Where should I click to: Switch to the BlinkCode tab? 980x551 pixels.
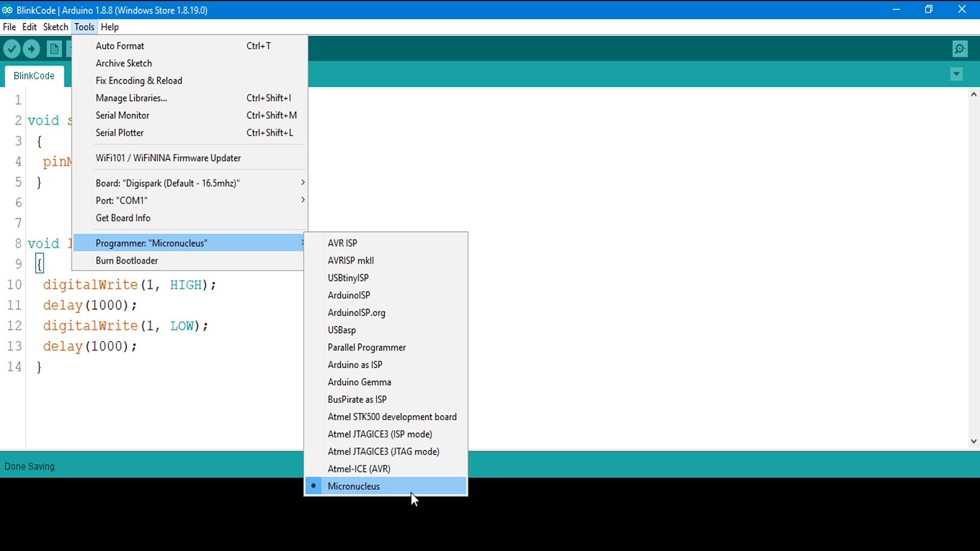point(34,76)
